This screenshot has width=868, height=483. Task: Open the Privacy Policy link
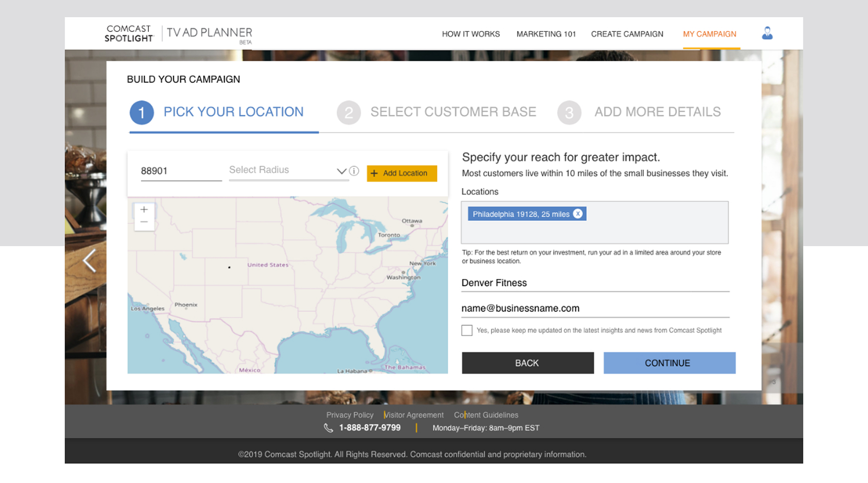(349, 415)
